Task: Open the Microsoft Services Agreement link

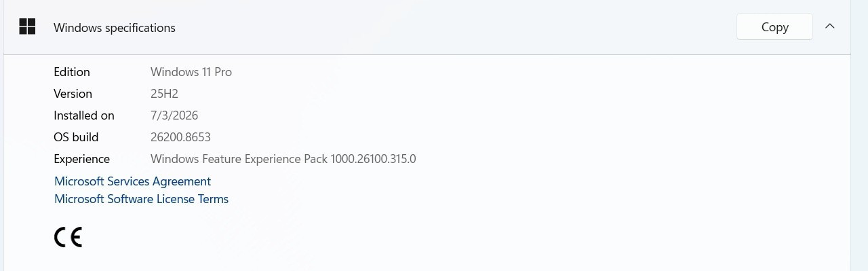Action: coord(132,181)
